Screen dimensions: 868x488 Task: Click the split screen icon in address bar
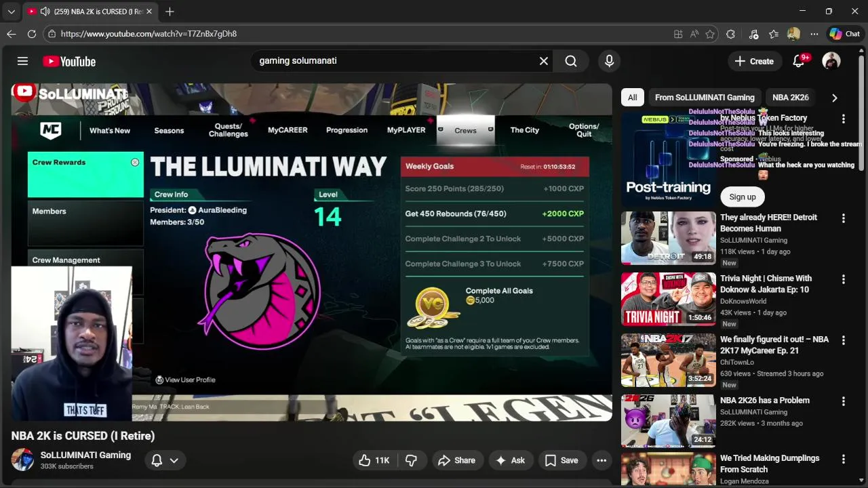tap(678, 34)
